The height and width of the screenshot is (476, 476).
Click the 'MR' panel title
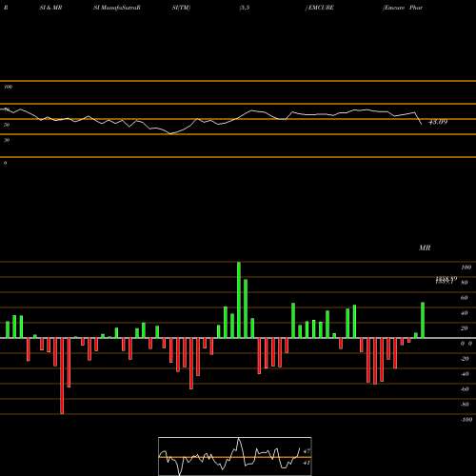pyautogui.click(x=425, y=248)
